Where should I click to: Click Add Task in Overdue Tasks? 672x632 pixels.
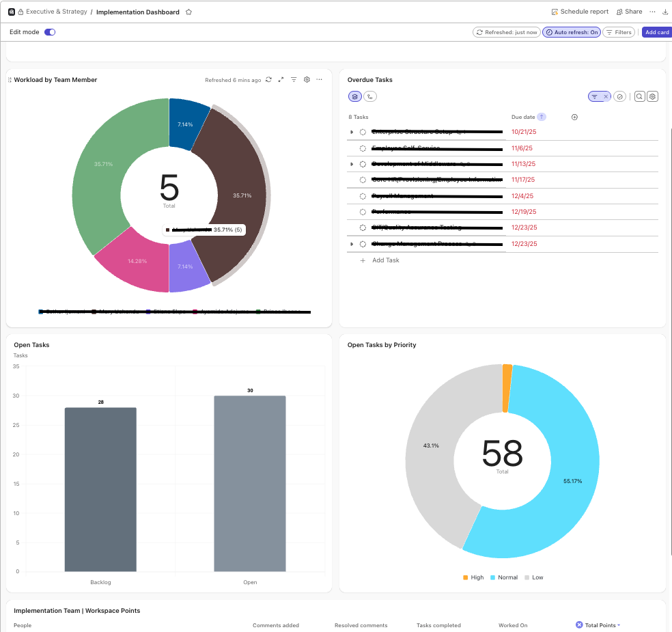386,260
